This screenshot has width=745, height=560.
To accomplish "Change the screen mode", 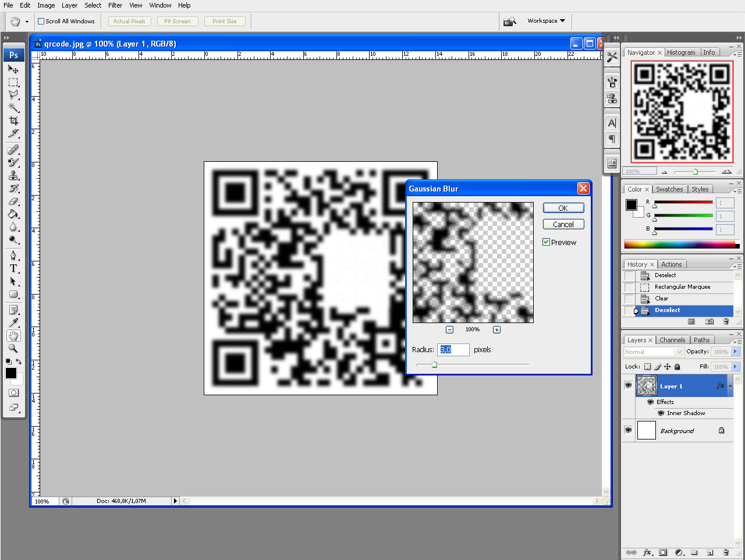I will coord(13,407).
